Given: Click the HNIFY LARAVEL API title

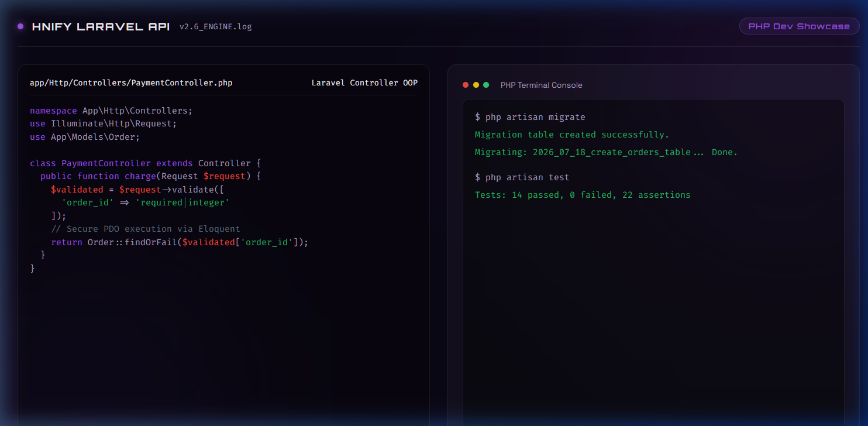Looking at the screenshot, I should point(101,26).
